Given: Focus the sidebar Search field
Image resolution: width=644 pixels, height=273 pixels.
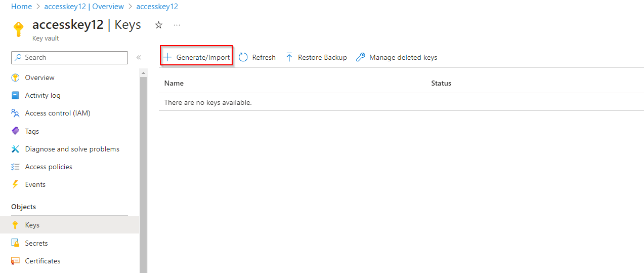Looking at the screenshot, I should click(x=69, y=58).
